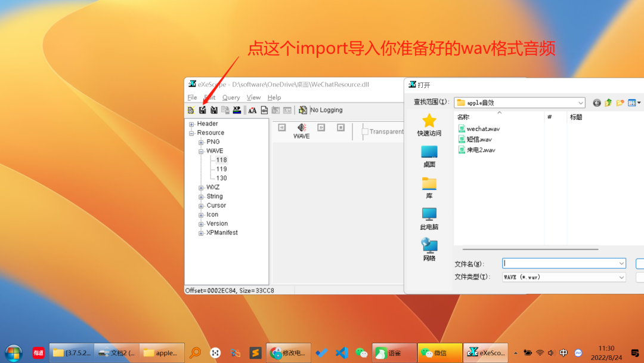Collapse the Resource tree node
This screenshot has height=363, width=644.
(191, 133)
